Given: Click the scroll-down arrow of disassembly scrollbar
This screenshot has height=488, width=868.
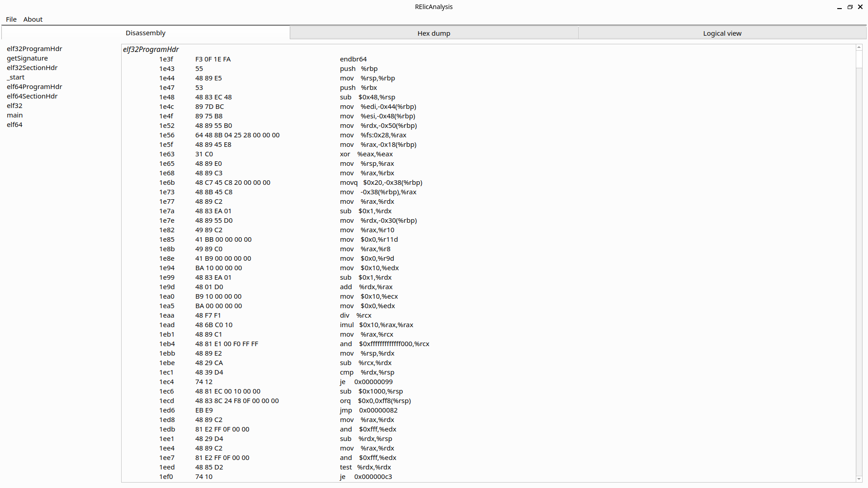Looking at the screenshot, I should (x=859, y=479).
